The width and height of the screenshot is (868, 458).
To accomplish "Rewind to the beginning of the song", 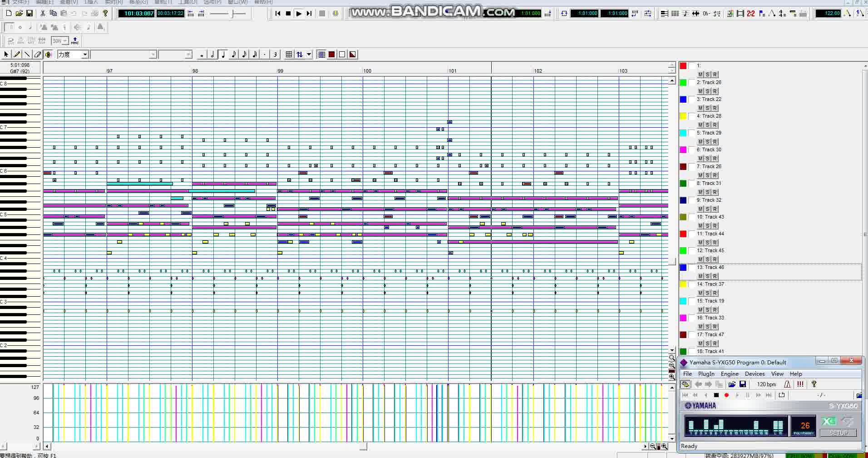I will (x=278, y=14).
